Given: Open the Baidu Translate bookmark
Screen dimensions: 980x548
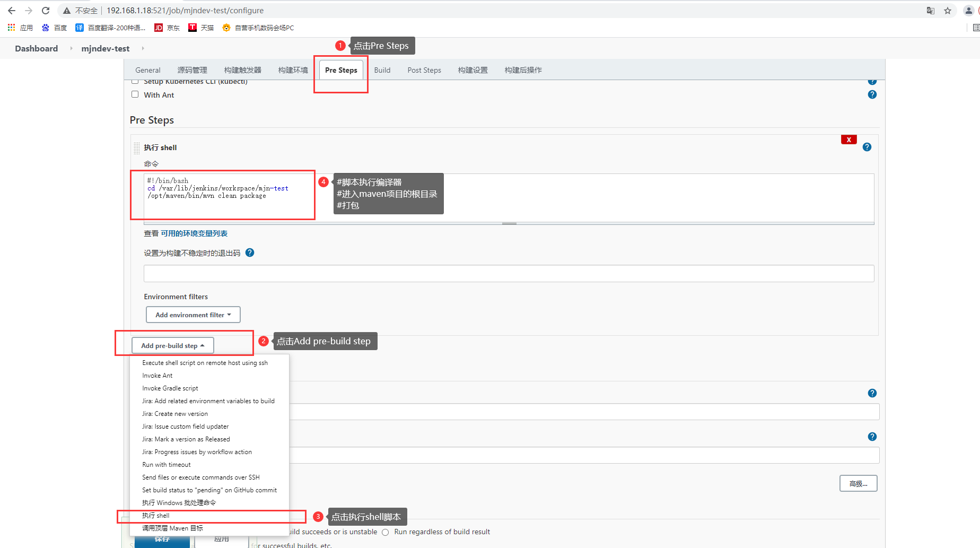Looking at the screenshot, I should pyautogui.click(x=110, y=28).
